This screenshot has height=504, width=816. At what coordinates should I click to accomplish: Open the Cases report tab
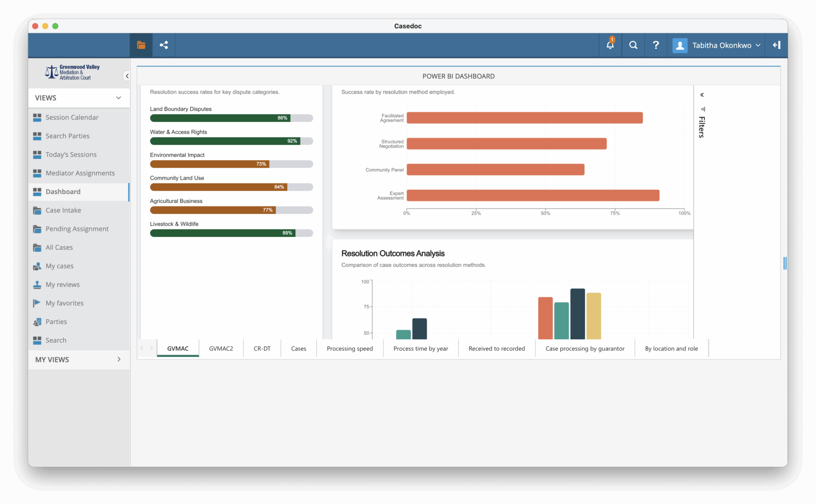(298, 348)
